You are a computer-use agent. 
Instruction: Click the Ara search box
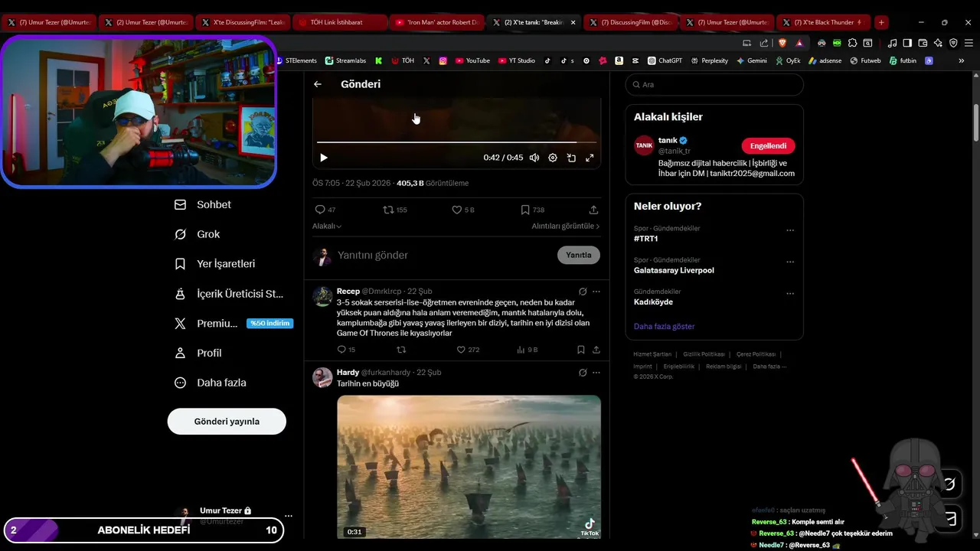pos(714,85)
